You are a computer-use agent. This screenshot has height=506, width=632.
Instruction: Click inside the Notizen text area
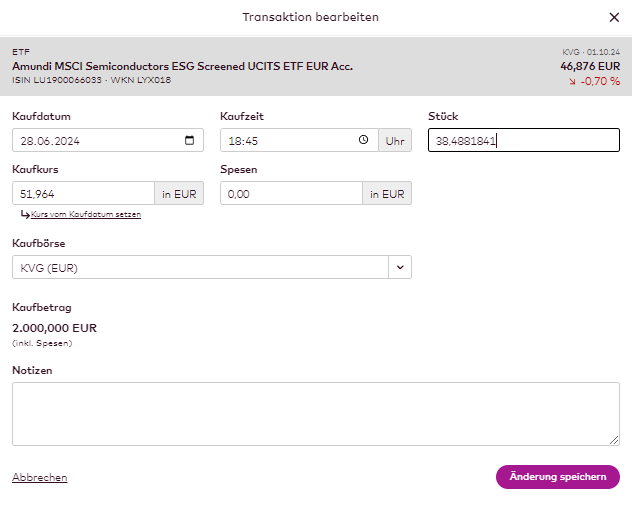coord(315,413)
